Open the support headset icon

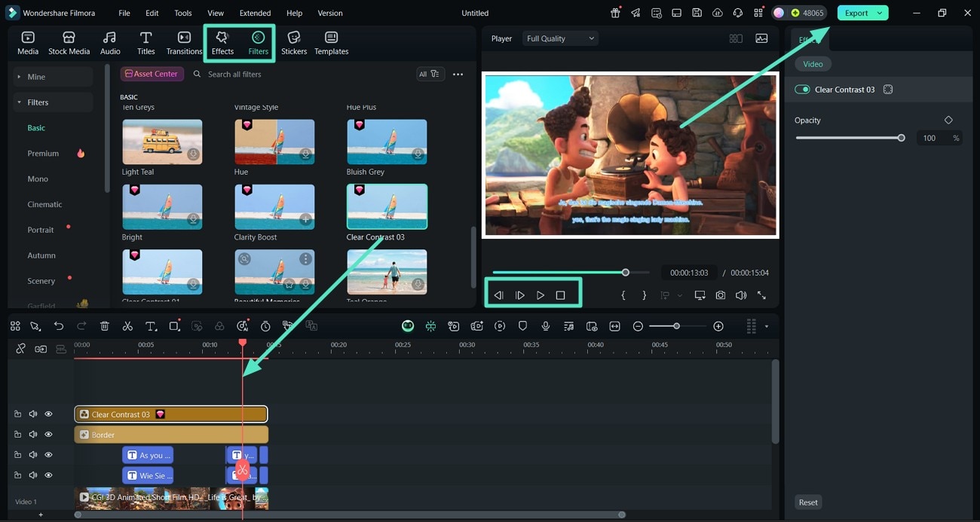tap(738, 13)
